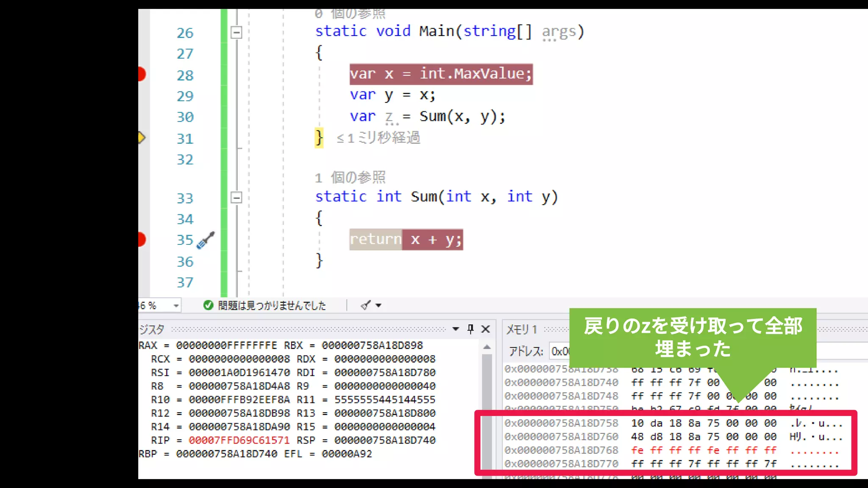Click the R11 value 5555555445144555

(385, 399)
